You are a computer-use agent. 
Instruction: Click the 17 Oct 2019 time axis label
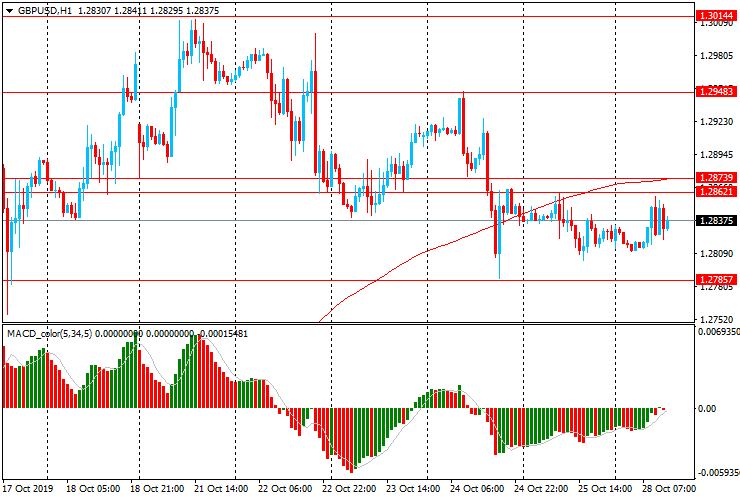coord(28,488)
